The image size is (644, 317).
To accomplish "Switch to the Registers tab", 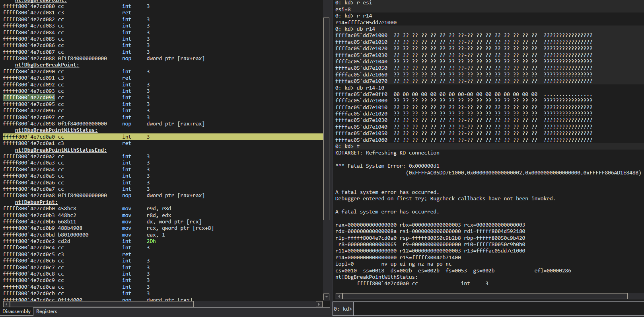I will pos(47,311).
